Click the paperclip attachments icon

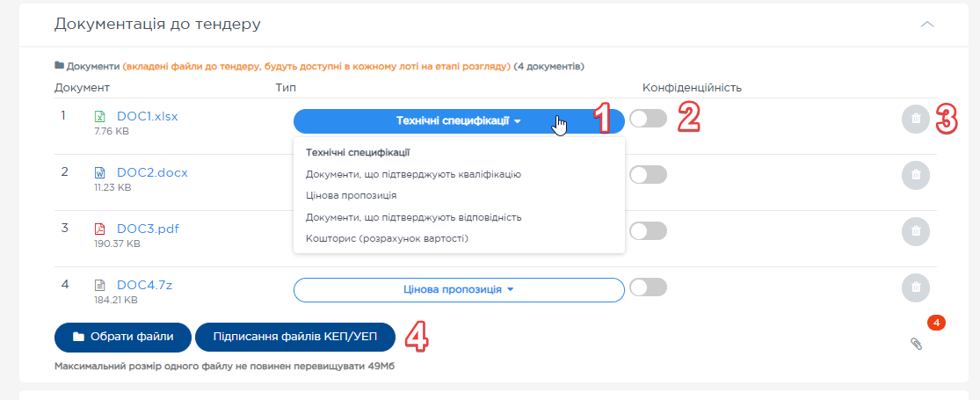tap(916, 344)
